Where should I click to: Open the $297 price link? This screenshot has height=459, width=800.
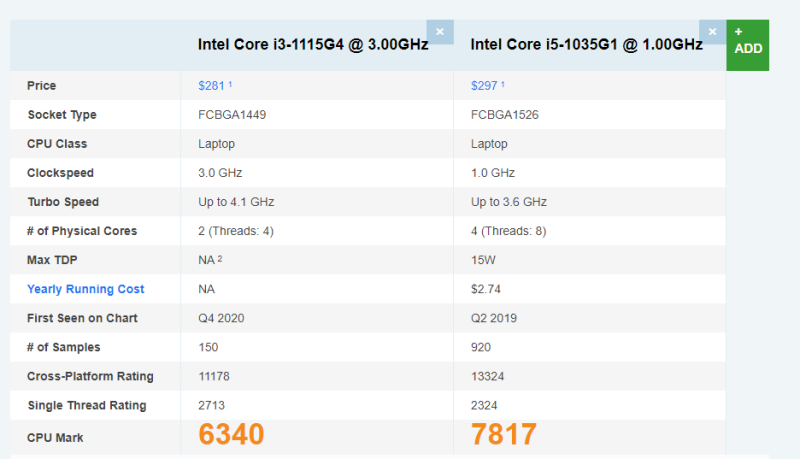coord(485,86)
